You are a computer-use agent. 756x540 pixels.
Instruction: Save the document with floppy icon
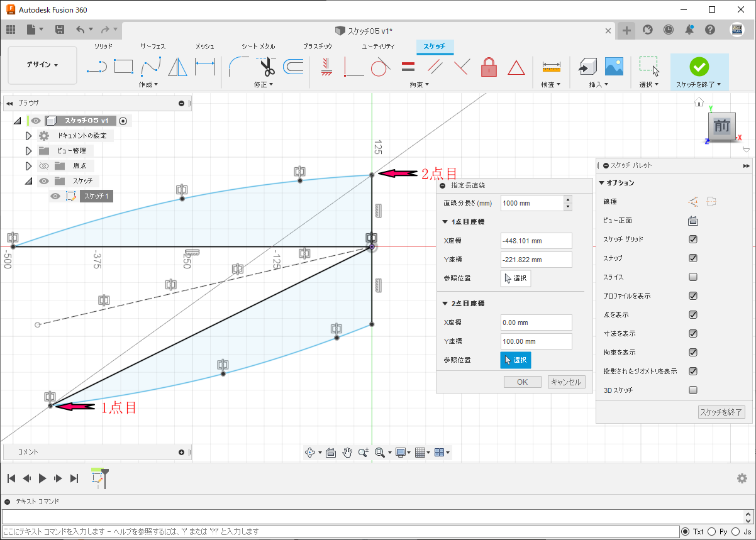60,30
